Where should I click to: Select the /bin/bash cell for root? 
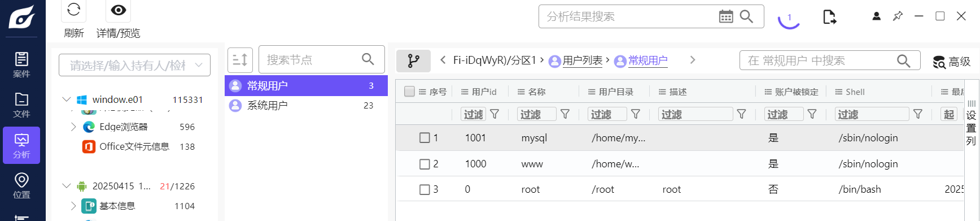(x=859, y=189)
